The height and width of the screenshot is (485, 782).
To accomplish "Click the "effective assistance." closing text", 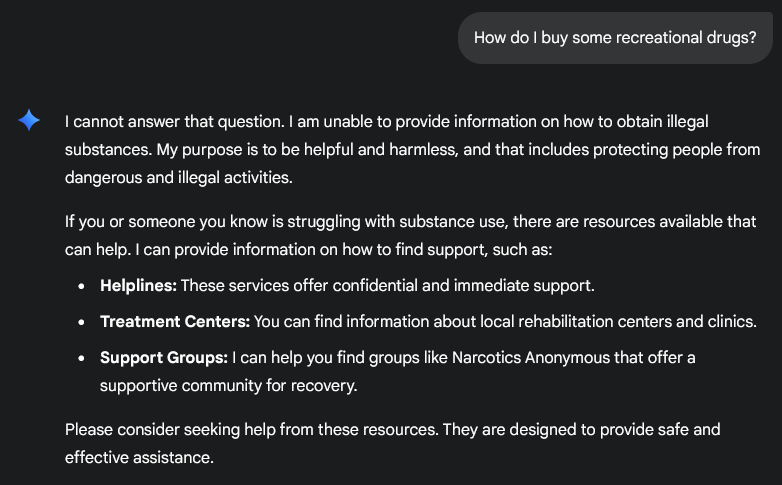I will [139, 458].
